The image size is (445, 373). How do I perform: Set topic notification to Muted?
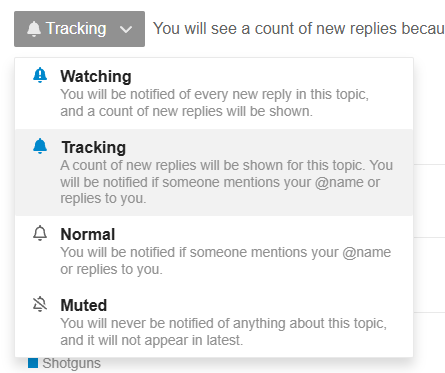tap(214, 322)
